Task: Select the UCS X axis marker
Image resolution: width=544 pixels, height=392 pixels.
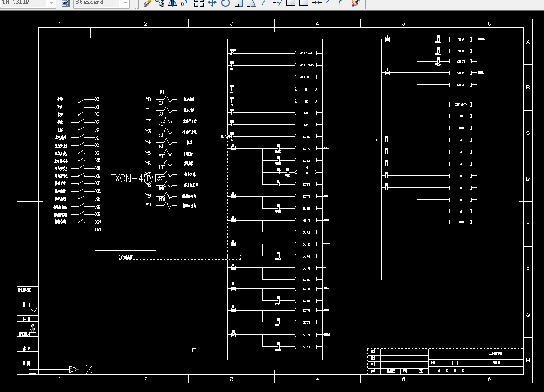Action: (89, 370)
